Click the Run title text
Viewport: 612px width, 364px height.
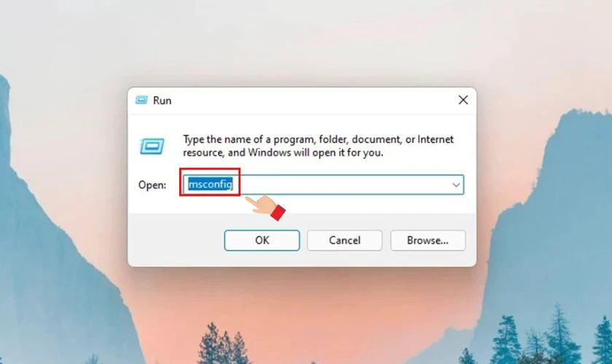[162, 100]
